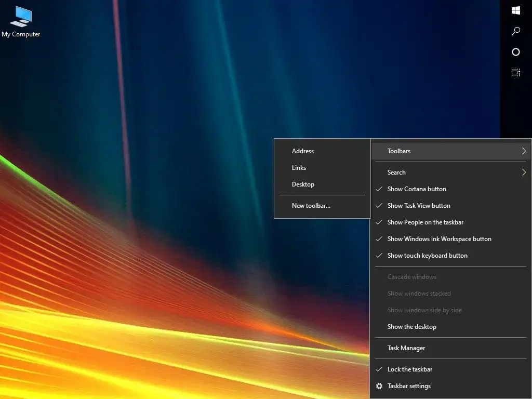This screenshot has width=532, height=399.
Task: Click the Toolbars menu label
Action: 398,151
